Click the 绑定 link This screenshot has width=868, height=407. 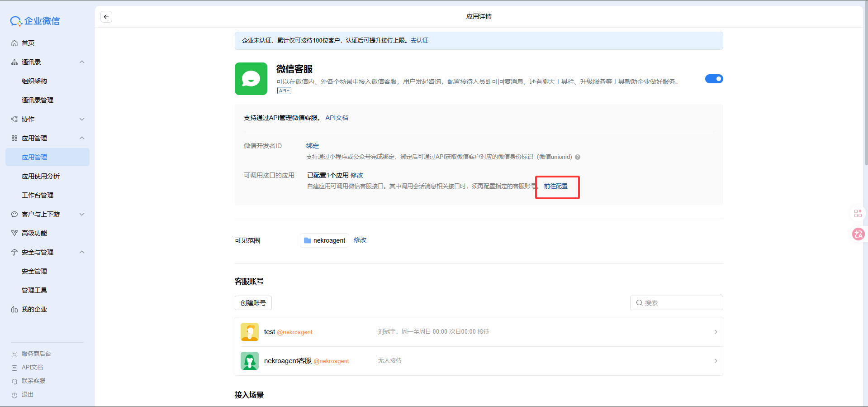[x=313, y=146]
